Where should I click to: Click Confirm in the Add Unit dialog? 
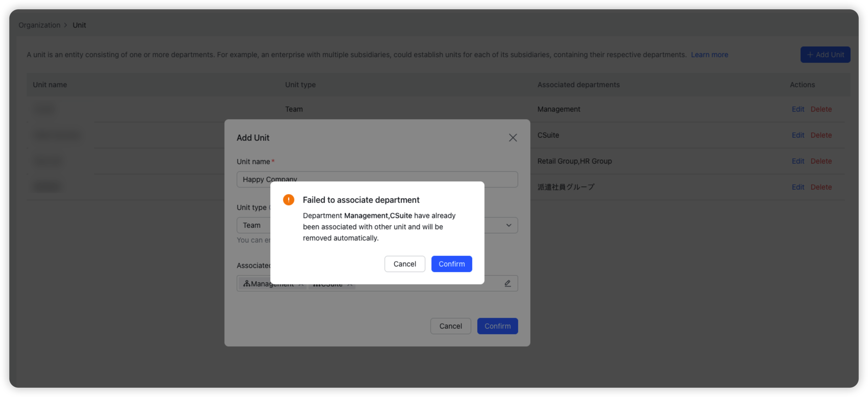point(498,326)
